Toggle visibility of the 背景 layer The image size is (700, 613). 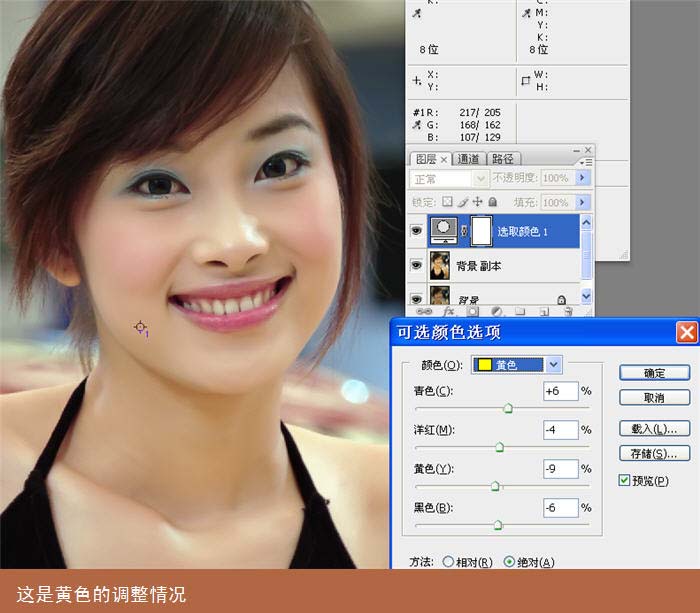(417, 298)
